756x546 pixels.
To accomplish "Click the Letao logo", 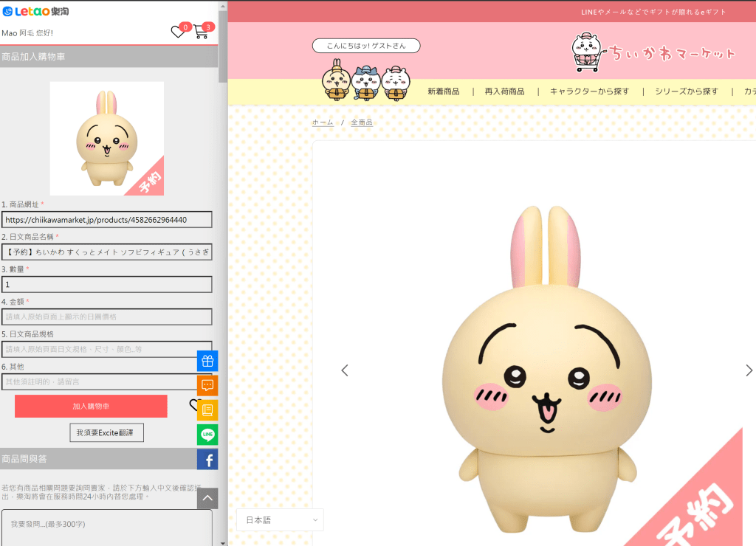I will pyautogui.click(x=36, y=11).
